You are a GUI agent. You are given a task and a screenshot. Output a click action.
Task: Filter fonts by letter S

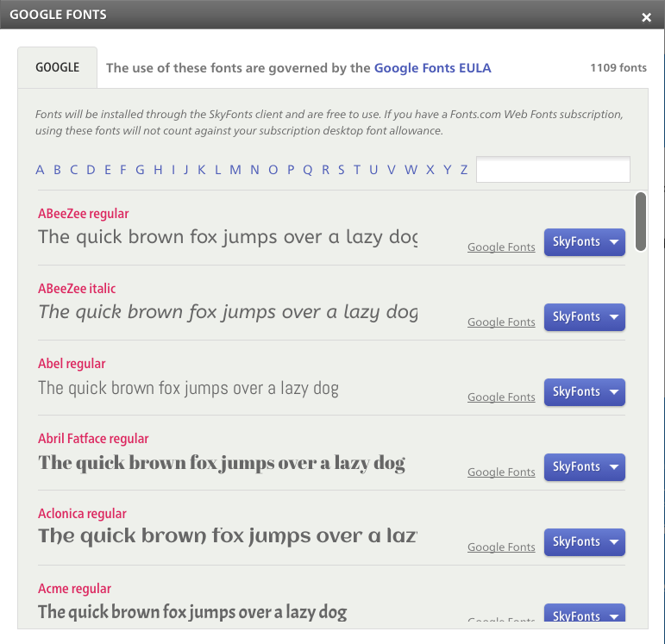click(x=342, y=170)
